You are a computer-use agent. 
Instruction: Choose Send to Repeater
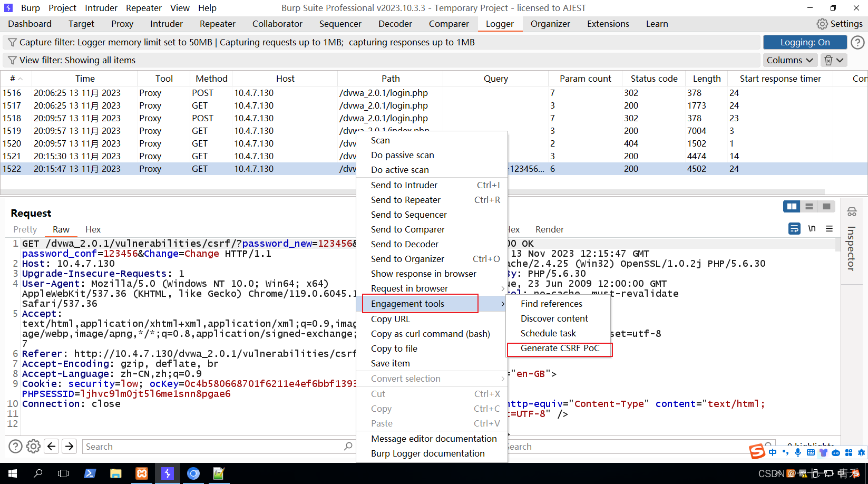point(432,200)
